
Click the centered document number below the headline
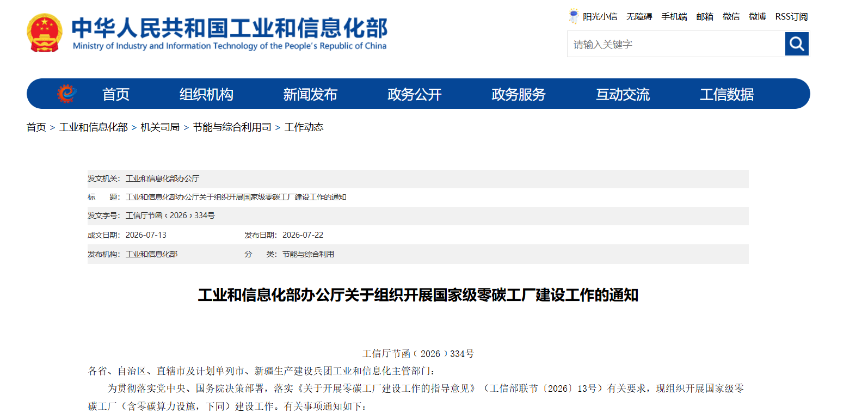[418, 354]
